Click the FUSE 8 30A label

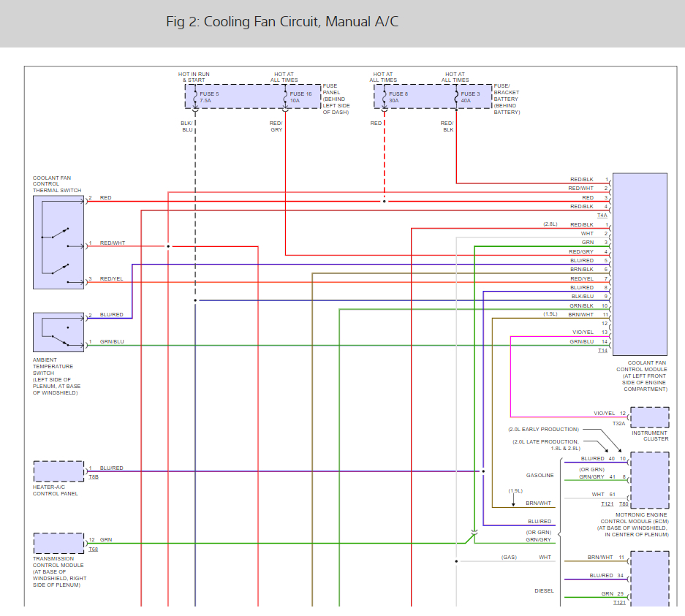pos(398,97)
